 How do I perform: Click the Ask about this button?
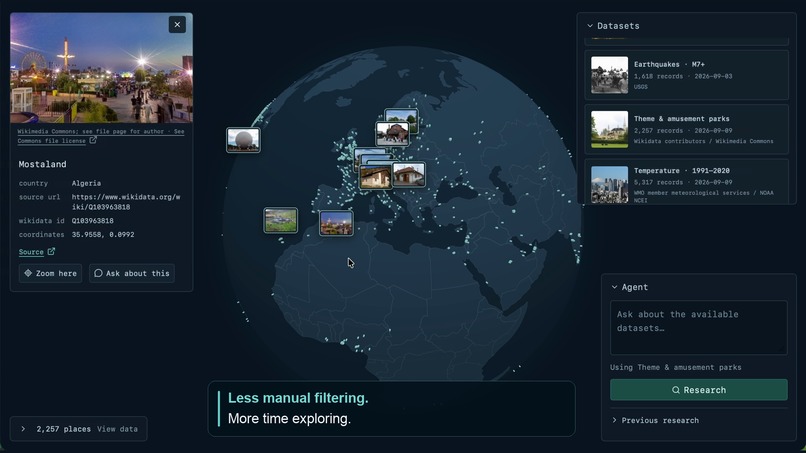pyautogui.click(x=132, y=274)
